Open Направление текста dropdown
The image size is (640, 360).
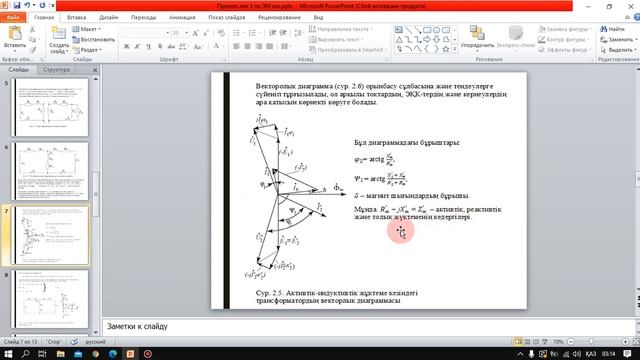click(x=341, y=29)
